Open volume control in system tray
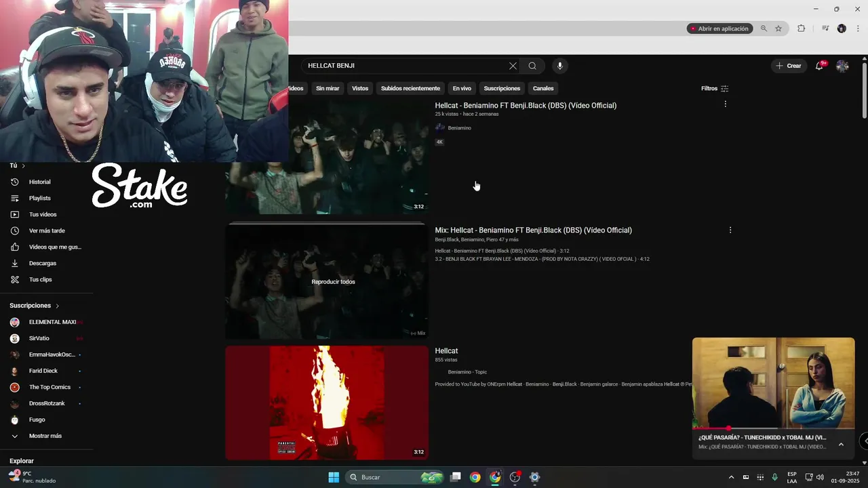This screenshot has height=488, width=868. [x=820, y=477]
